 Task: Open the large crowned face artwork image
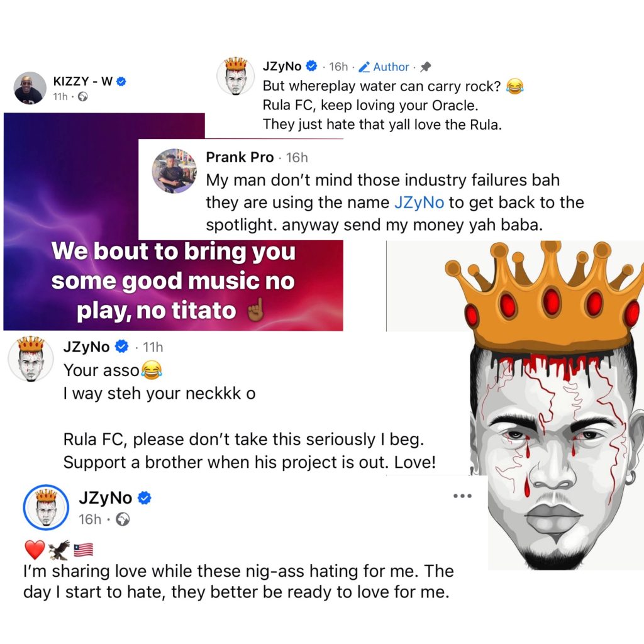553,409
